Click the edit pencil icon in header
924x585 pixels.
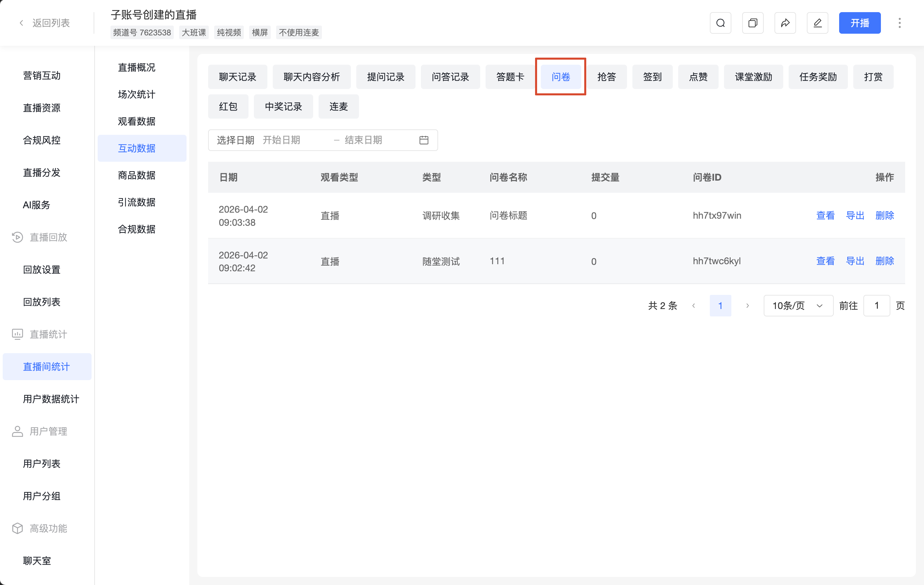coord(817,23)
